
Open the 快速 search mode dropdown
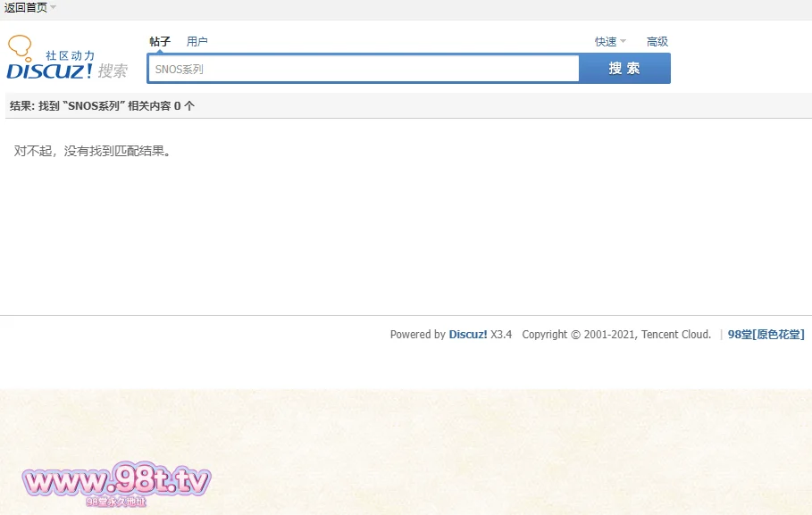(606, 42)
